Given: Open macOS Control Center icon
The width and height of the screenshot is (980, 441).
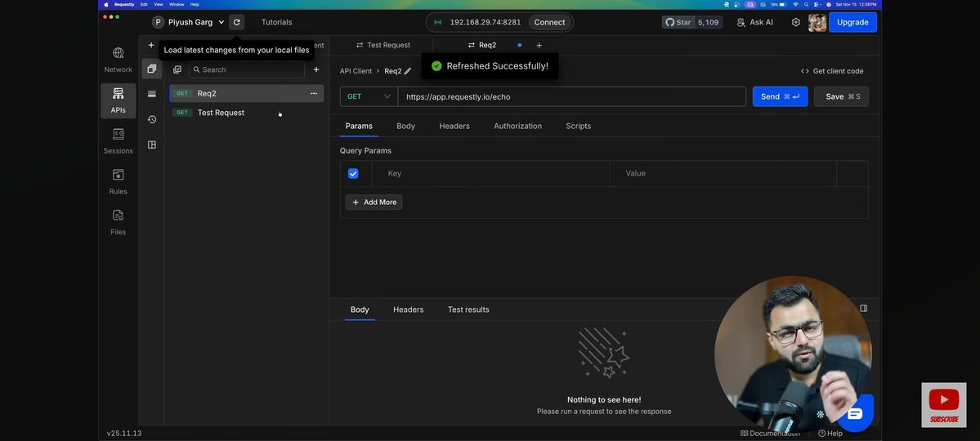Looking at the screenshot, I should [x=817, y=4].
